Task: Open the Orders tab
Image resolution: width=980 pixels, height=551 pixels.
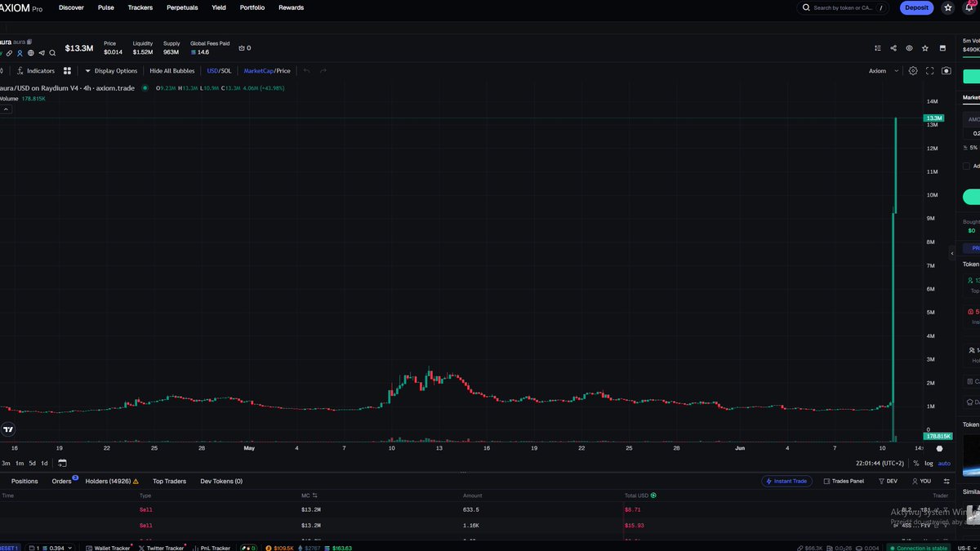Action: click(62, 482)
